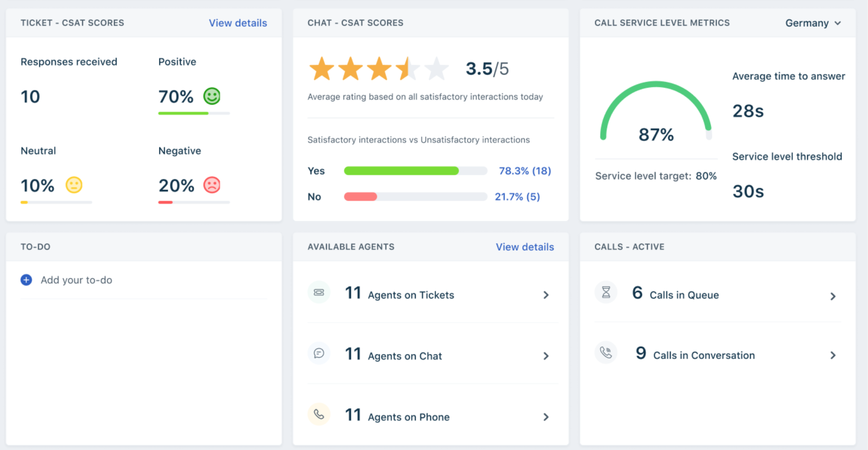Click the 78.3% satisfactory interactions link

524,171
